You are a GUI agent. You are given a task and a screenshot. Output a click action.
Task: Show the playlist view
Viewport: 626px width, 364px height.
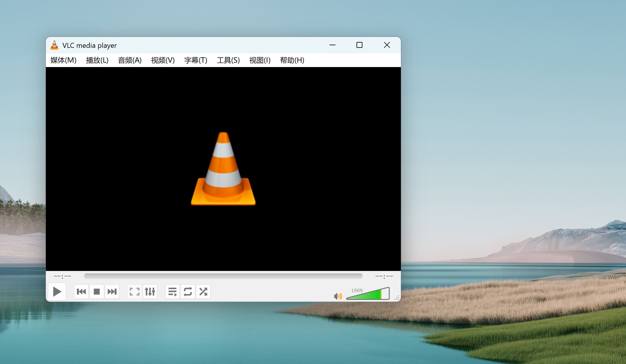coord(172,292)
